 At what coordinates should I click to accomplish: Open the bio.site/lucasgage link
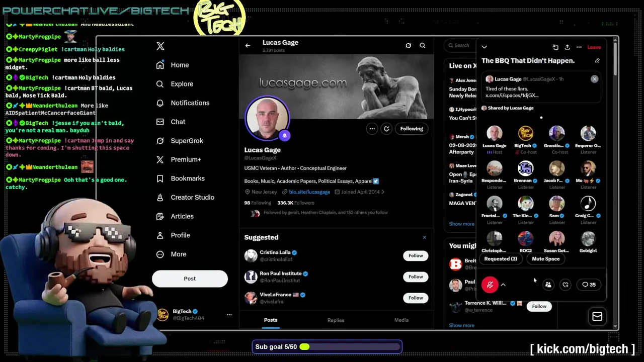coord(309,192)
